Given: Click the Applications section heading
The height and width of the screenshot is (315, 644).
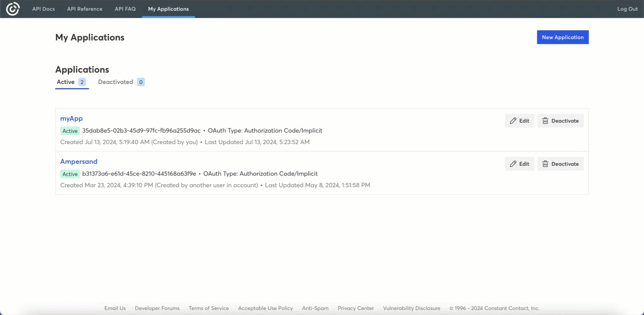Looking at the screenshot, I should click(82, 69).
